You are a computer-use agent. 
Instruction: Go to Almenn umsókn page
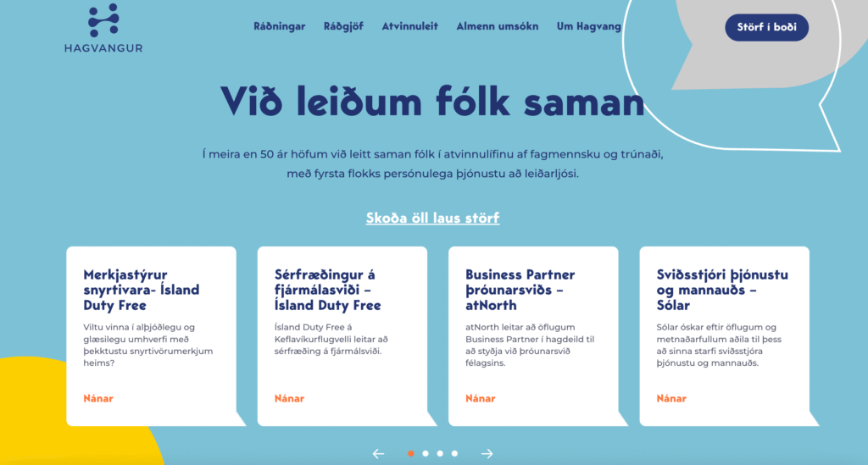point(497,26)
